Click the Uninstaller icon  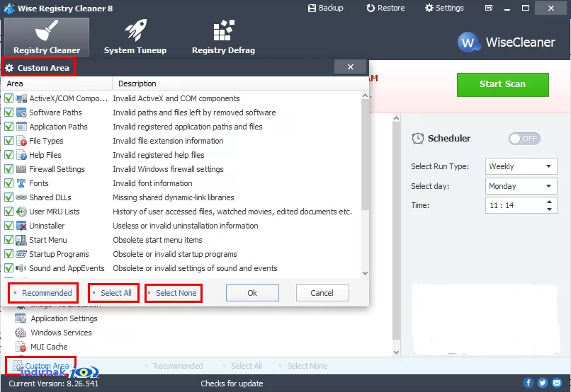tap(21, 226)
